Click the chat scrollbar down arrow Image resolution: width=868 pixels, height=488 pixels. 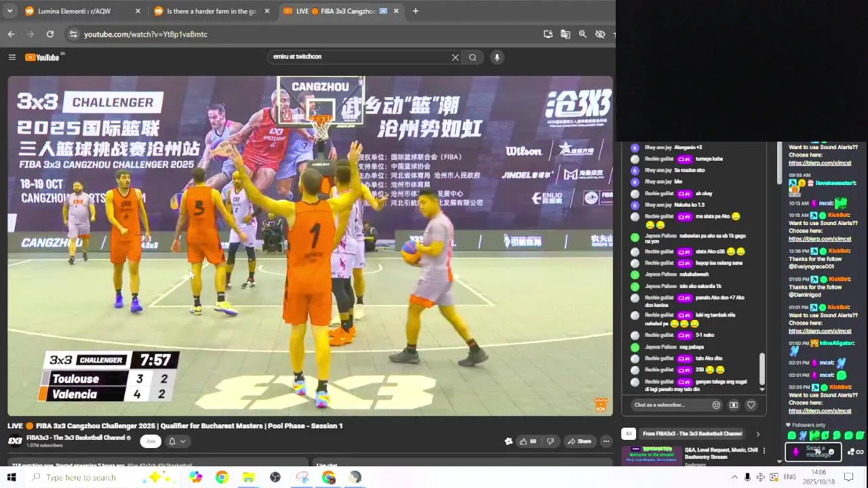[x=762, y=390]
